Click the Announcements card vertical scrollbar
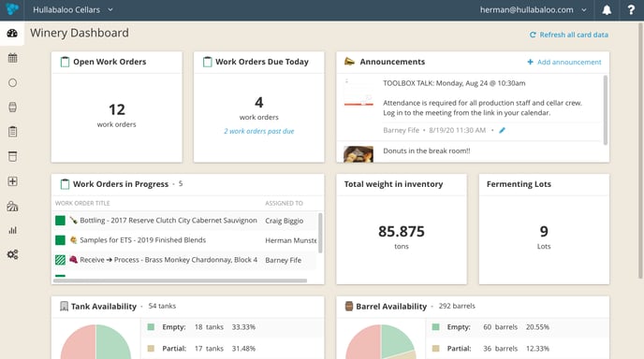This screenshot has height=359, width=644. pyautogui.click(x=605, y=110)
